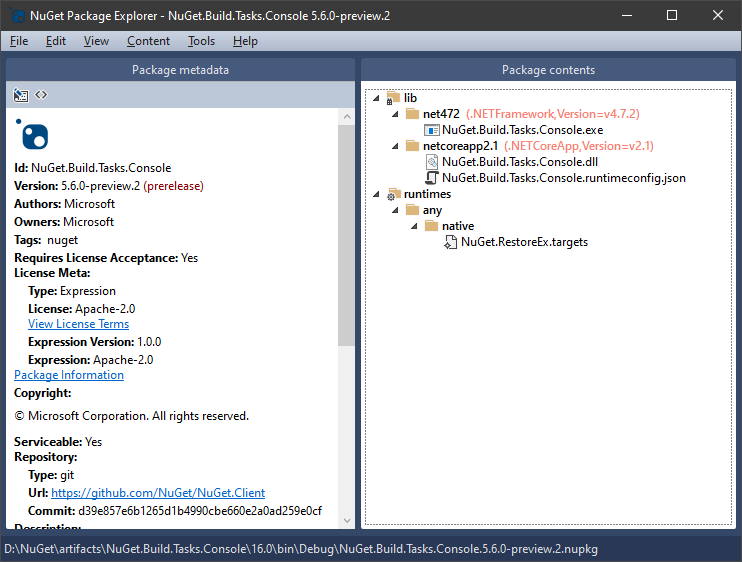Click the Edit metadata source code icon
742x562 pixels.
(41, 95)
